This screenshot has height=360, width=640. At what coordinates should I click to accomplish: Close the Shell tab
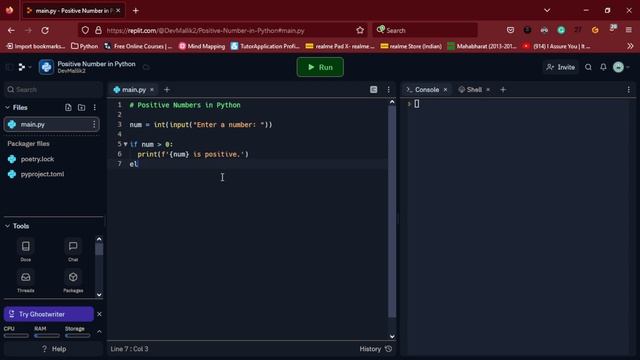tap(488, 90)
